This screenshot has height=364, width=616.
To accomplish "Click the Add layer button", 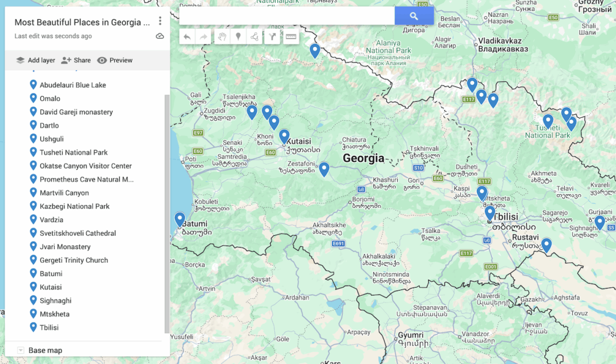I will point(35,60).
